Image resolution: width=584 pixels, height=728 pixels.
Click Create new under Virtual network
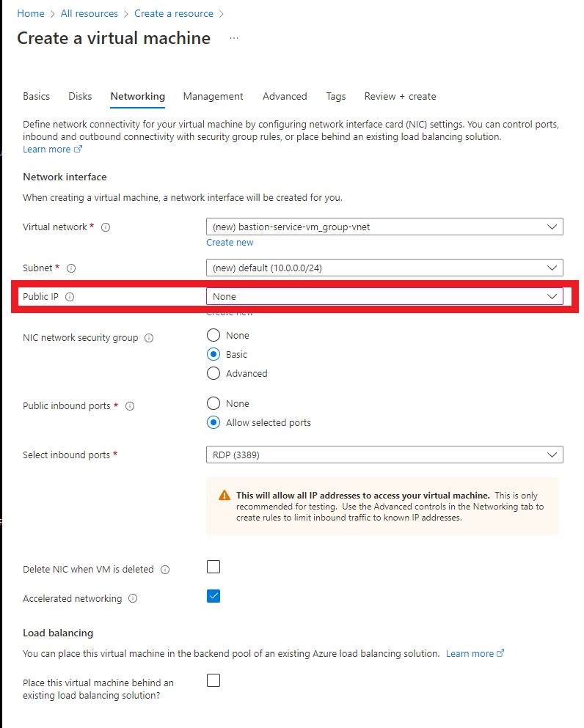pyautogui.click(x=230, y=242)
